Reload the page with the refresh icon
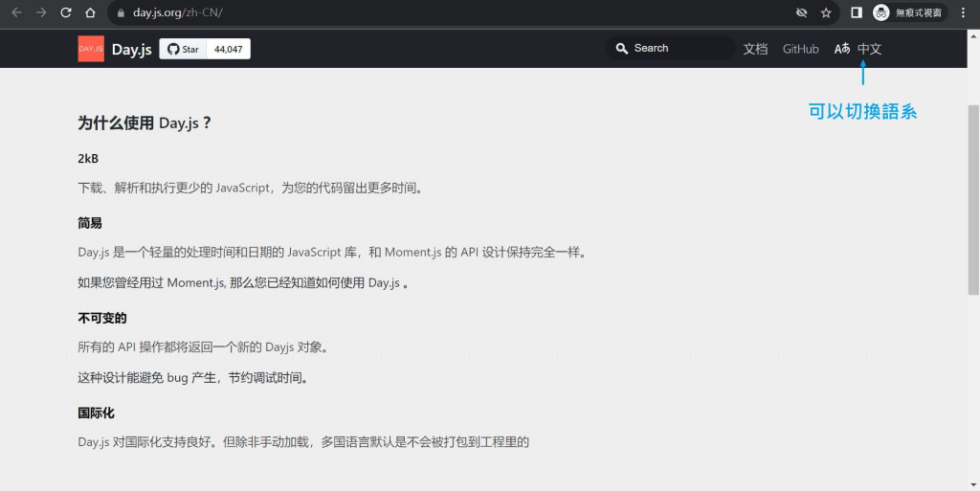This screenshot has width=980, height=491. point(66,12)
